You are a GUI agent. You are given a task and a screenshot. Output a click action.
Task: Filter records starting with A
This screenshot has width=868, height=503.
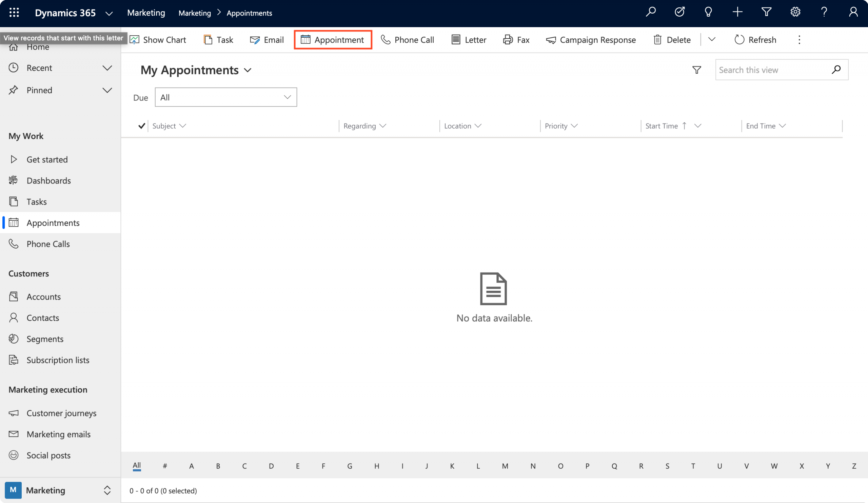click(x=192, y=466)
